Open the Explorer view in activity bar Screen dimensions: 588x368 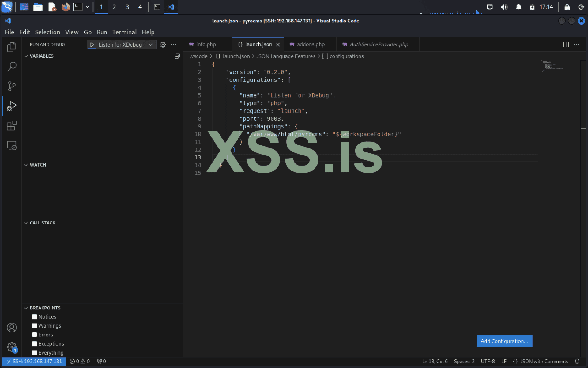click(x=12, y=47)
